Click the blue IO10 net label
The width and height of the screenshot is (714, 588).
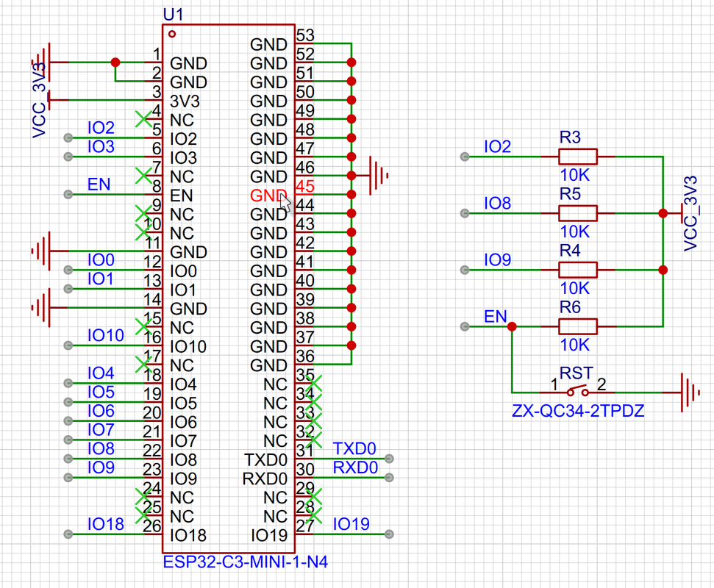(x=106, y=335)
